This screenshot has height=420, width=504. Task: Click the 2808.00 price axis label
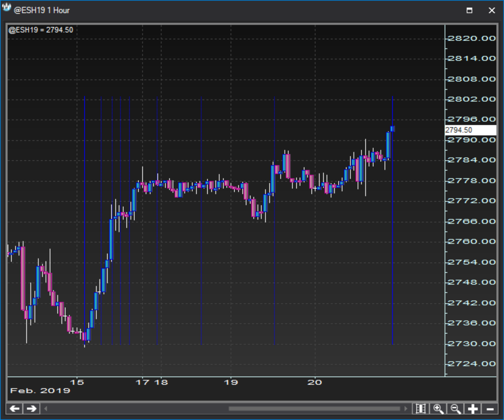pyautogui.click(x=472, y=79)
